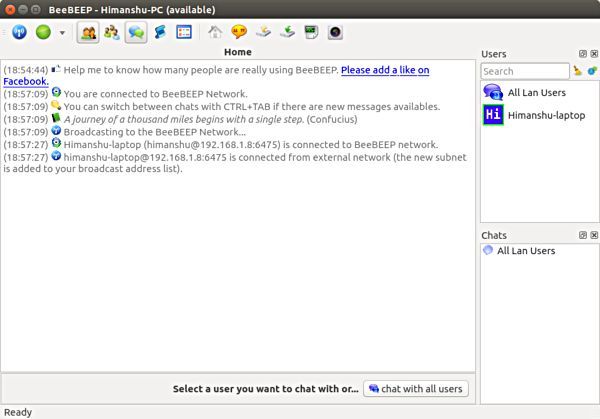Click the blue-green users settings icon
This screenshot has width=600, height=419.
592,71
